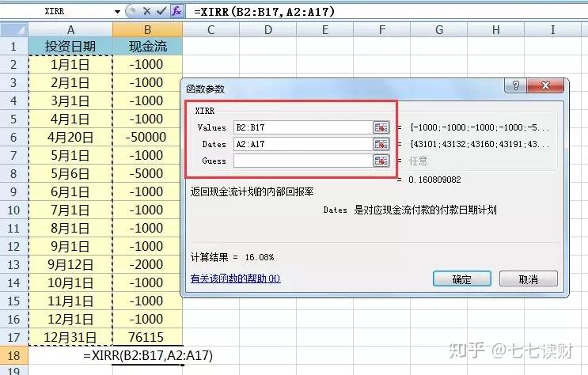This screenshot has width=588, height=375.
Task: Close the 函数参数 dialog
Action: (545, 86)
